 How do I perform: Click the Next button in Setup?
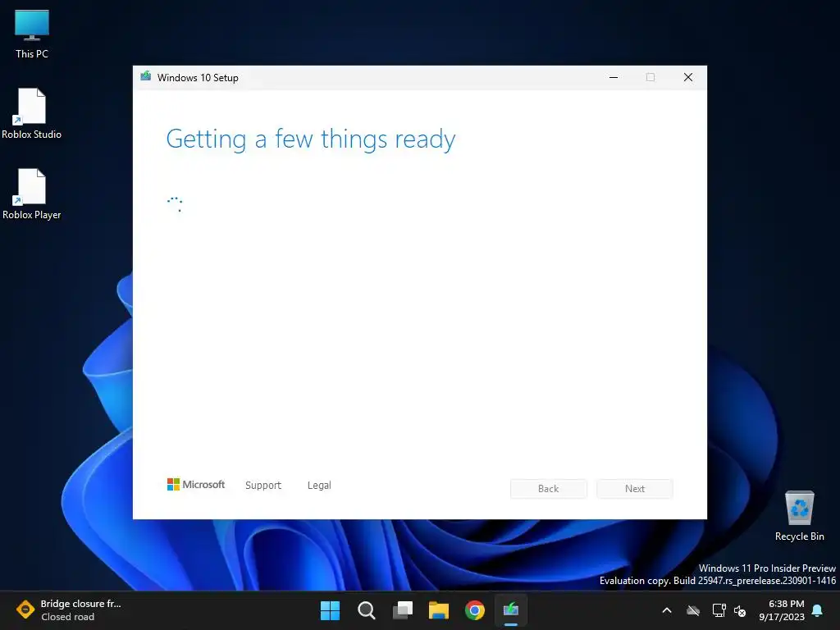pos(635,489)
